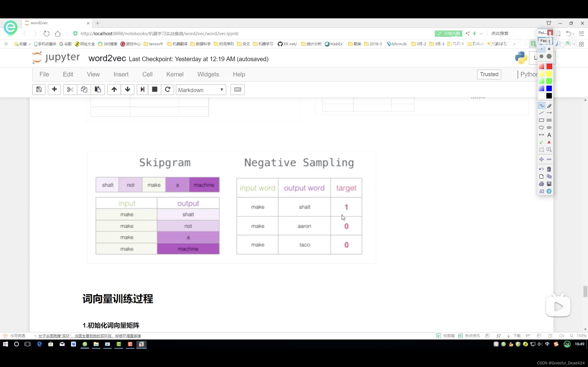Select the arrow annotation tool
The width and height of the screenshot is (588, 367).
click(549, 113)
